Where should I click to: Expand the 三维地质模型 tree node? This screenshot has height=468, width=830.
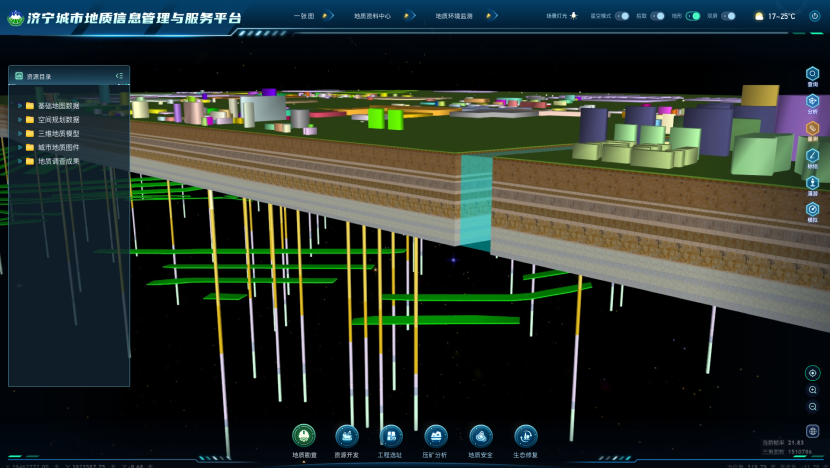pyautogui.click(x=20, y=133)
